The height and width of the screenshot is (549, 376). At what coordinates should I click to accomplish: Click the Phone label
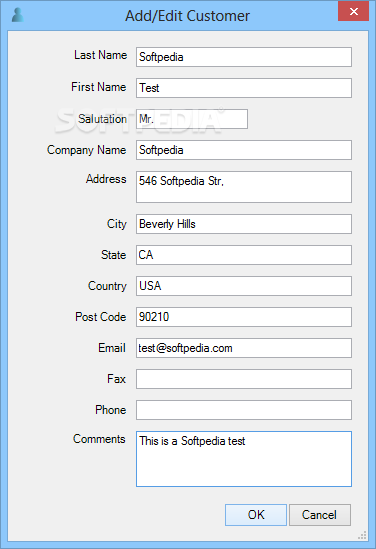click(111, 410)
